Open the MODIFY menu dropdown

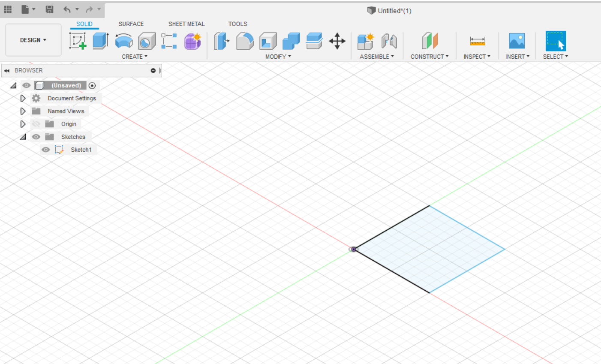tap(278, 57)
